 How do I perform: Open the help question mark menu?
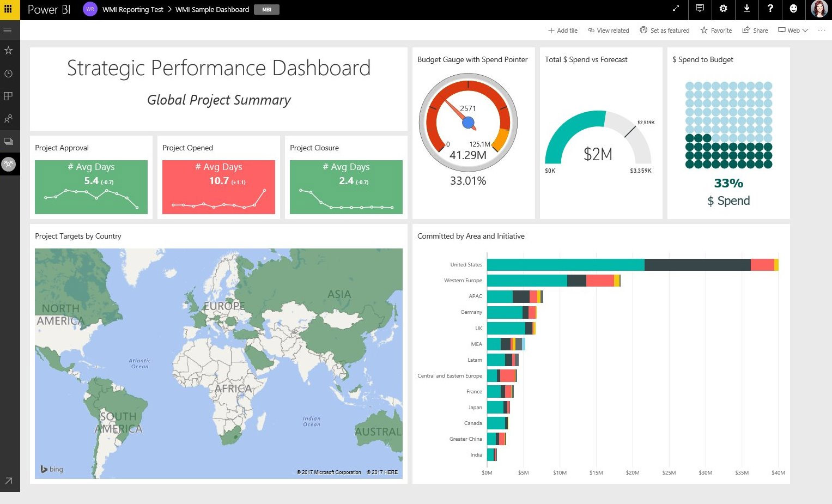770,9
